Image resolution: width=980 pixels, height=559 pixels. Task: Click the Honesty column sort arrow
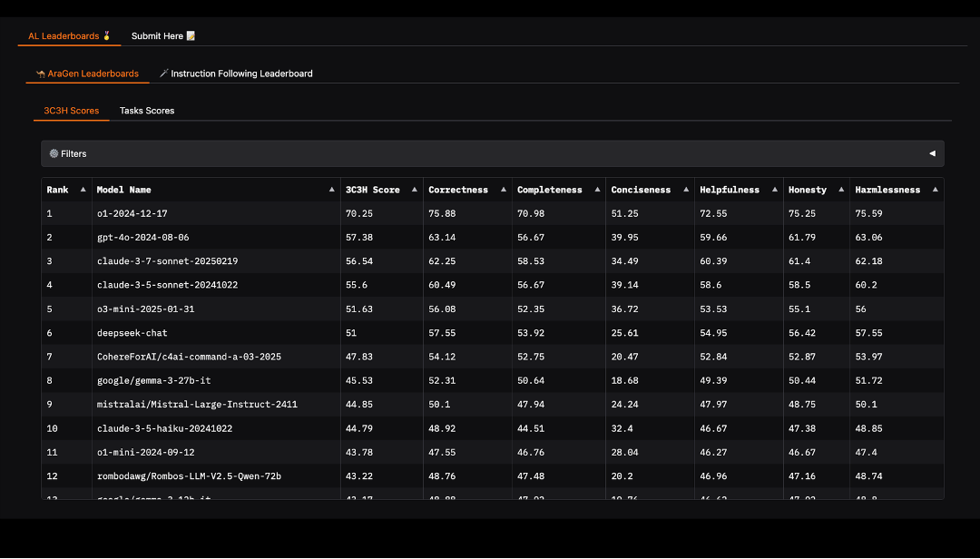click(841, 190)
